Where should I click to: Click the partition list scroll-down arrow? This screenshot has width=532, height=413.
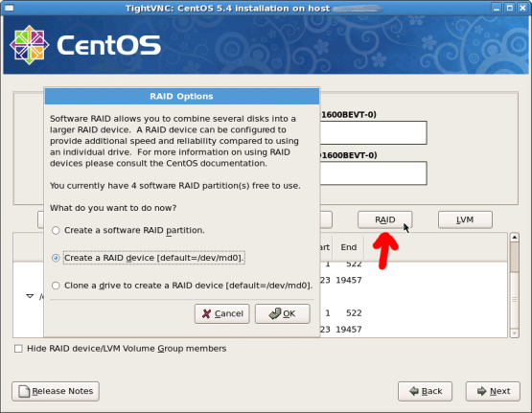(515, 333)
